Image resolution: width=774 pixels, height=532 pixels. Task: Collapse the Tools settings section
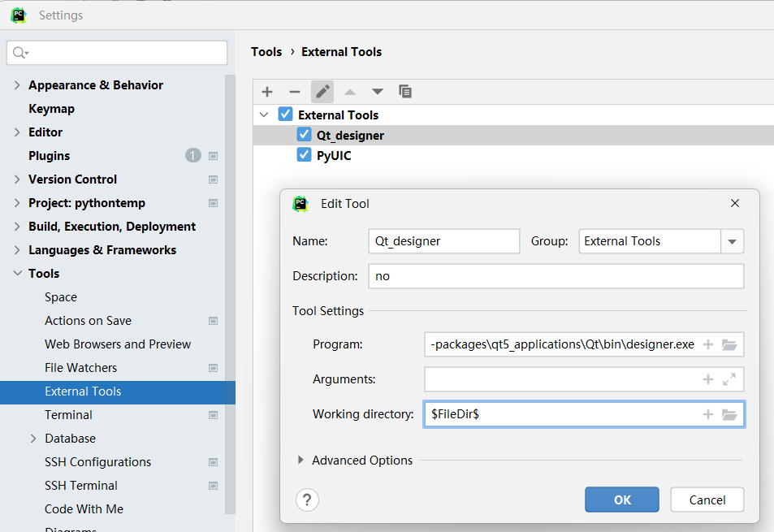[17, 274]
